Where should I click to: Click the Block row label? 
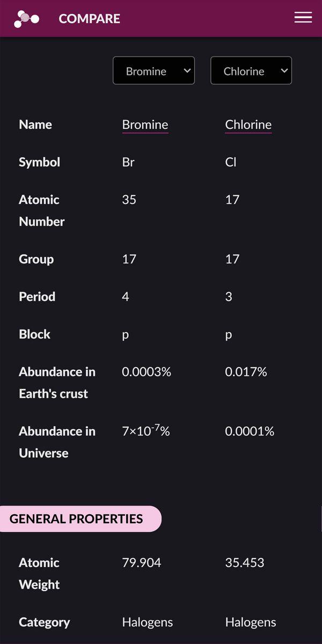click(34, 334)
